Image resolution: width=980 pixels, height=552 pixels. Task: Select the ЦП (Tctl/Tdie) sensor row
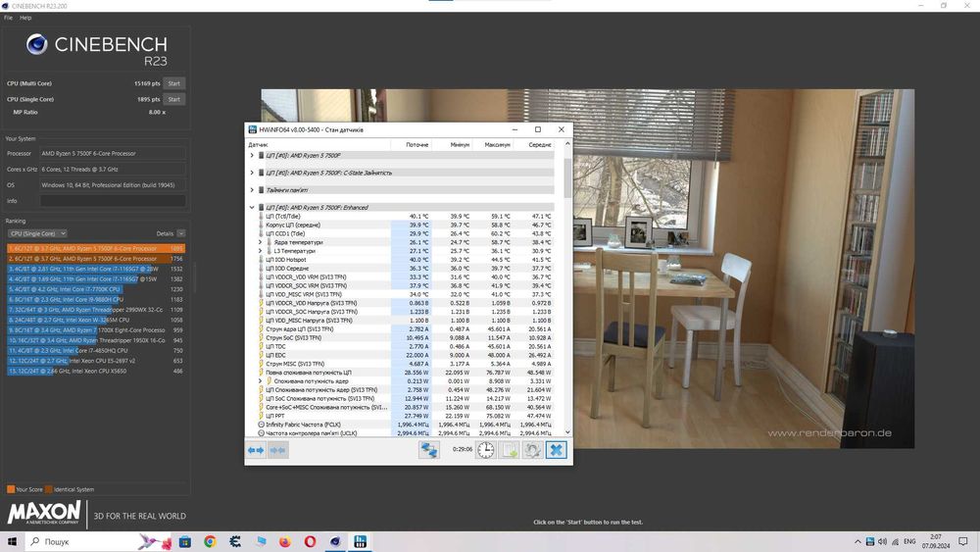[405, 217]
